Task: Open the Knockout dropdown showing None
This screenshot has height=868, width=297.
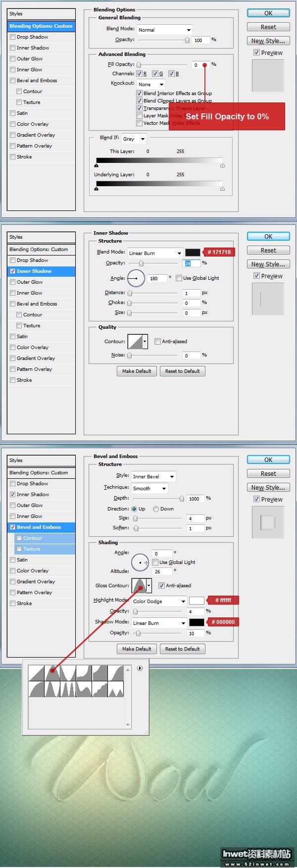Action: click(151, 84)
